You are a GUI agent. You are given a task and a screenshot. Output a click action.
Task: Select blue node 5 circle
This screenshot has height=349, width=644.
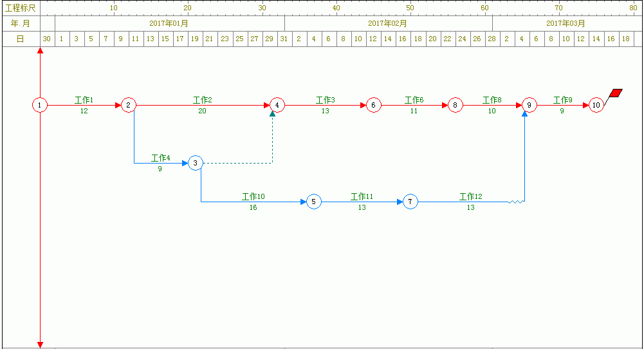313,202
